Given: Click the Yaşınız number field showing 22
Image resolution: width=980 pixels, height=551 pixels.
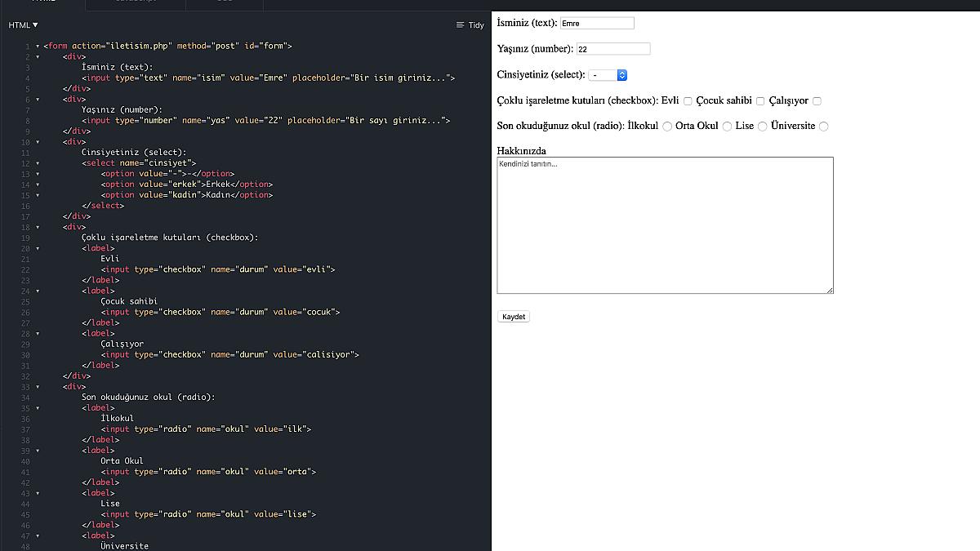Looking at the screenshot, I should point(612,48).
